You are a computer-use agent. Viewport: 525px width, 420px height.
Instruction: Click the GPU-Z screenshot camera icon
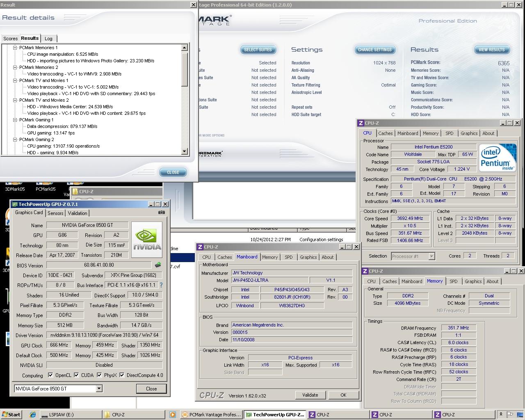(x=162, y=212)
